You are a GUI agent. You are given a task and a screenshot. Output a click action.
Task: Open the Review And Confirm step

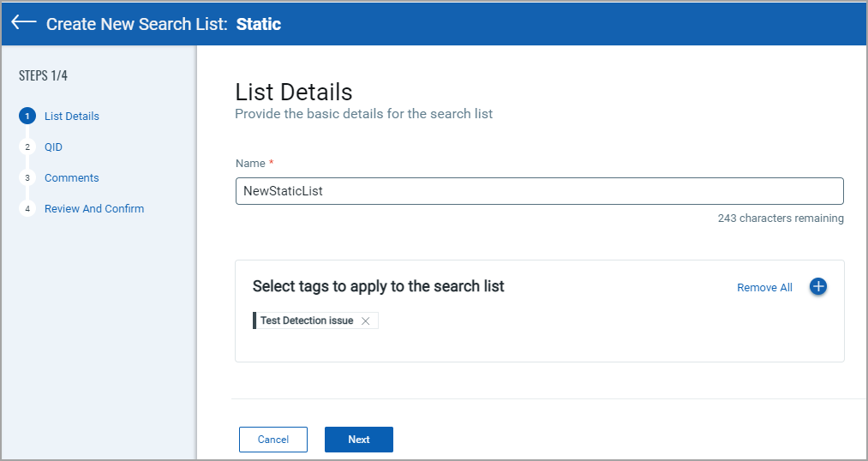click(x=94, y=208)
